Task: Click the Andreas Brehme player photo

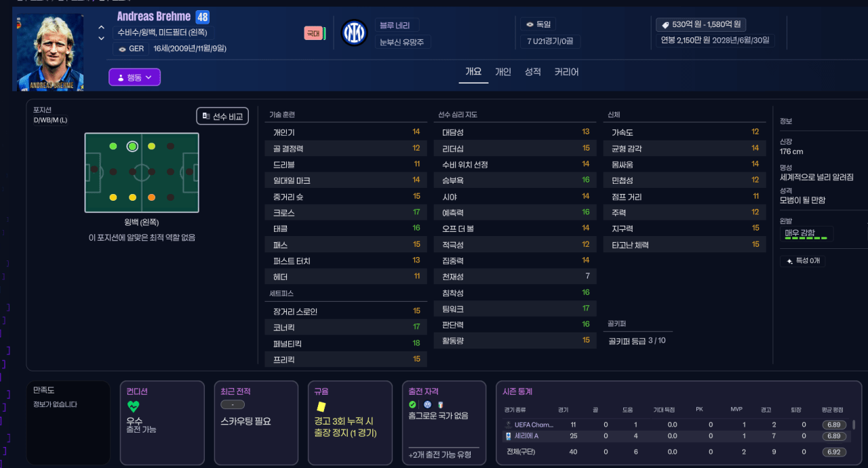Action: click(x=49, y=52)
